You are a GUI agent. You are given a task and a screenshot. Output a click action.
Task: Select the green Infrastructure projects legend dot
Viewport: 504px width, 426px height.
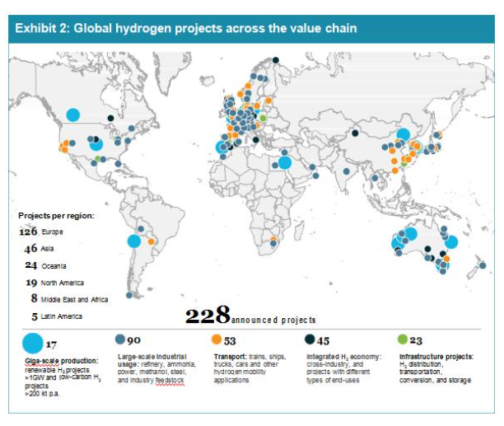pos(403,339)
